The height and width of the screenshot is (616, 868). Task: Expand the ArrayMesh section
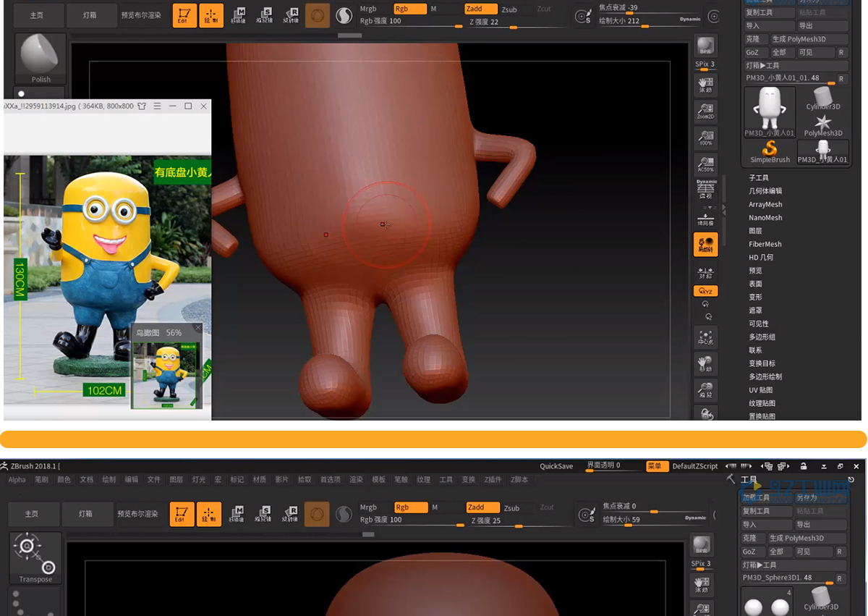(x=765, y=205)
